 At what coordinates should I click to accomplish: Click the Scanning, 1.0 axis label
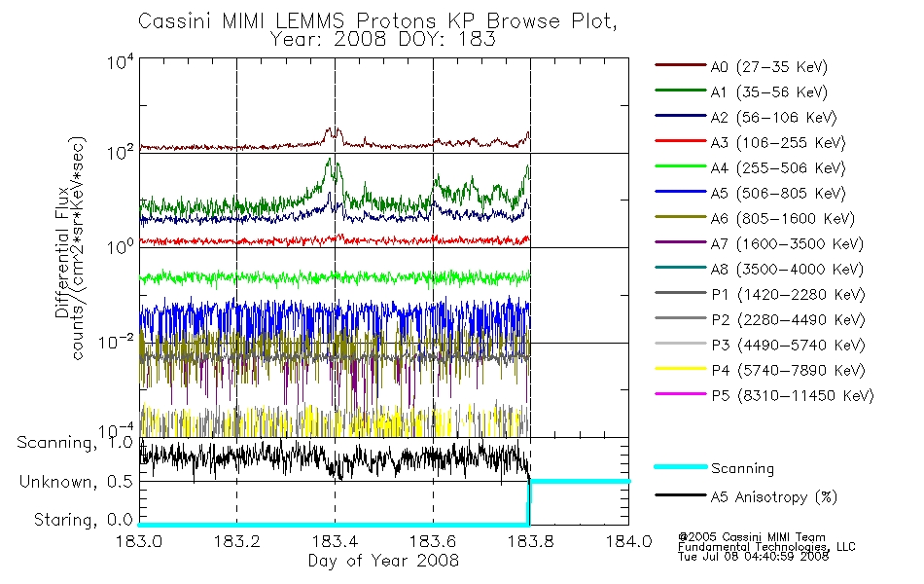tap(75, 443)
